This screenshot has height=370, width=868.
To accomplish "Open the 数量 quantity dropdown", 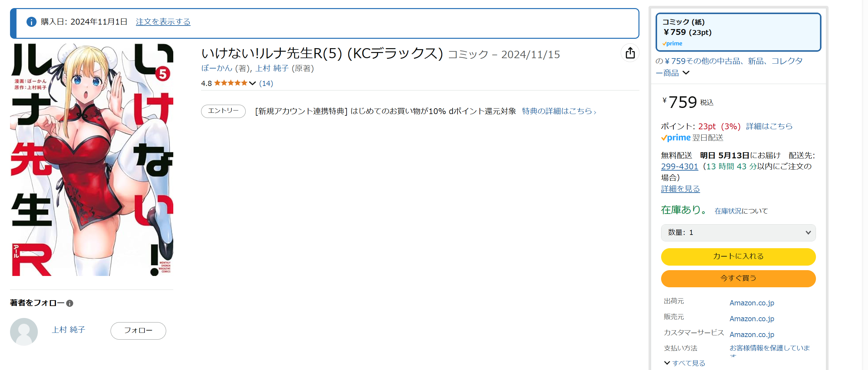I will [x=738, y=233].
